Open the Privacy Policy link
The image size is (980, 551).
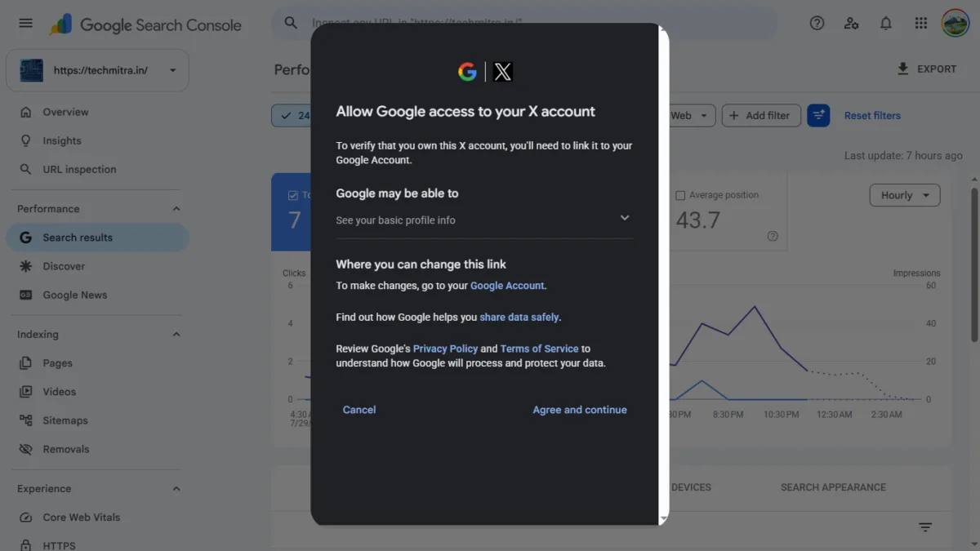click(x=445, y=349)
